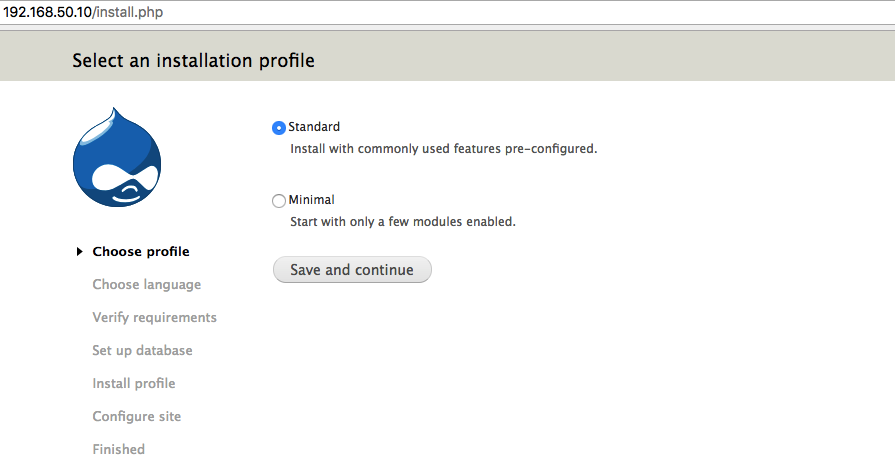Viewport: 895px width, 471px height.
Task: Click 'Install with commonly used features pre-configured.' description
Action: click(444, 149)
